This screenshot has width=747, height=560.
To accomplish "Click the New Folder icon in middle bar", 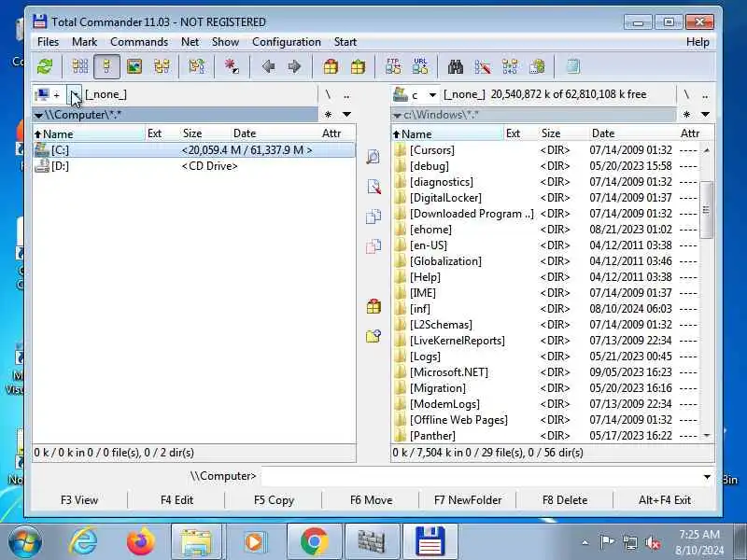I will point(373,336).
